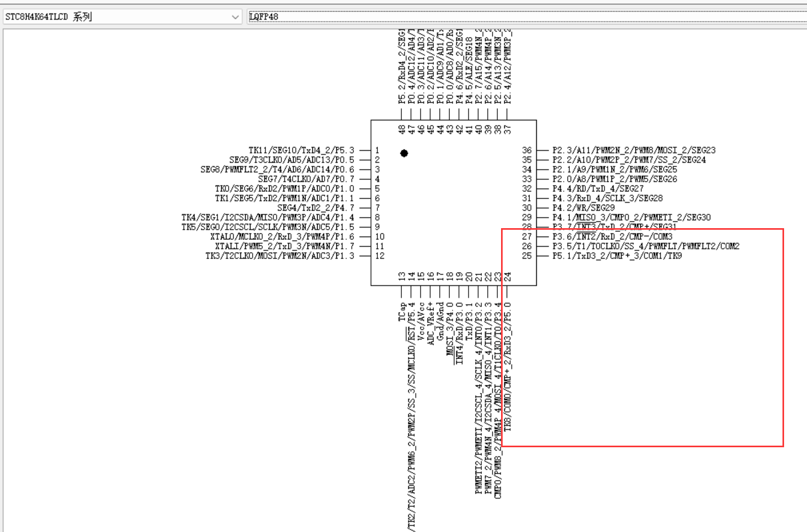Select the vertical TxD/P3.1 label at pin 20

tap(469, 321)
